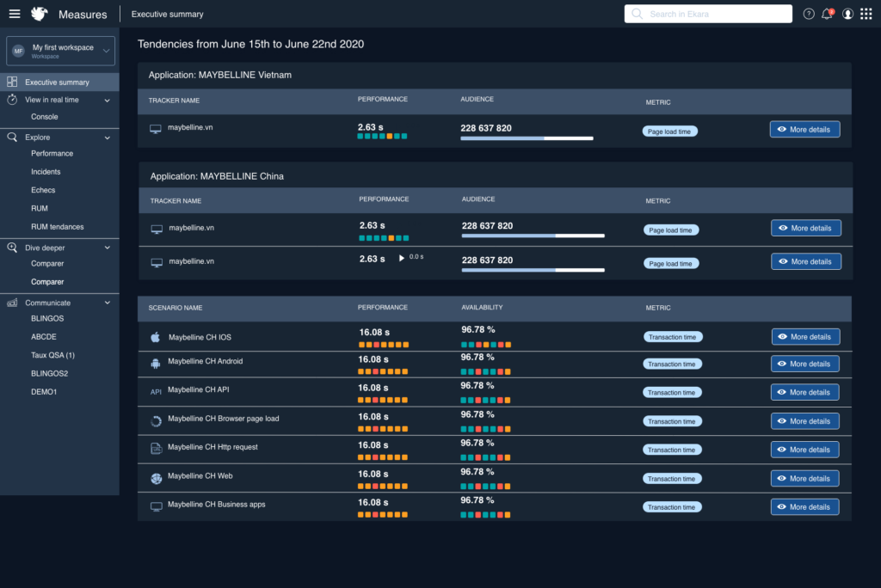Click the document icon for Http request
This screenshot has width=881, height=588.
coord(157,449)
